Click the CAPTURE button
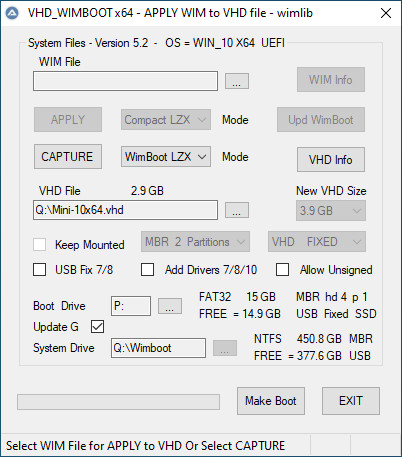This screenshot has width=402, height=457. [x=68, y=157]
